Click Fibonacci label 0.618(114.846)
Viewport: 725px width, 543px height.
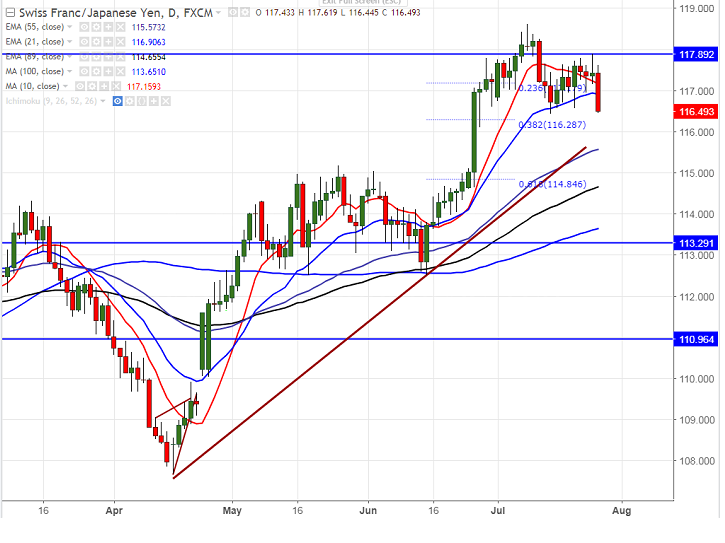[x=552, y=184]
